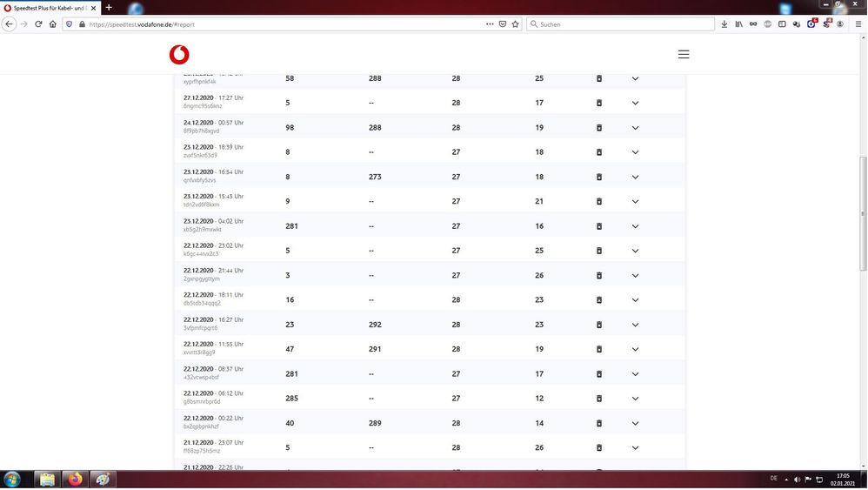
Task: Delete the 22.12.2020 08:37 Uhr result
Action: (x=599, y=373)
